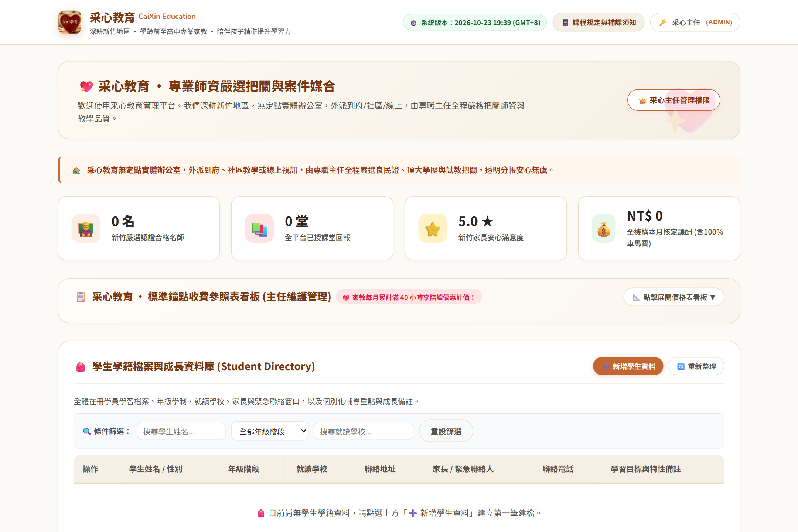
Task: Click the house icon in the notice bar
Action: tap(76, 170)
